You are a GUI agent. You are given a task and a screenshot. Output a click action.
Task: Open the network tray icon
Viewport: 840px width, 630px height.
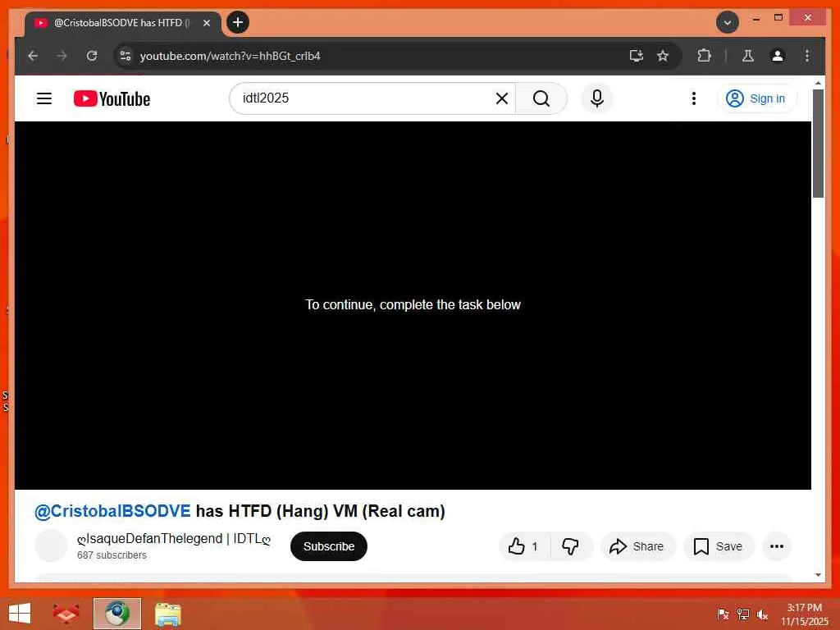pos(742,614)
